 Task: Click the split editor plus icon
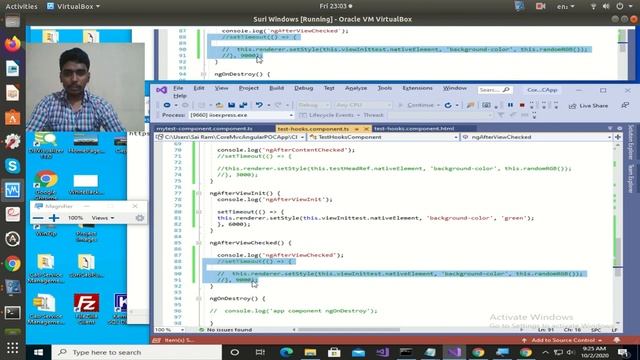618,137
